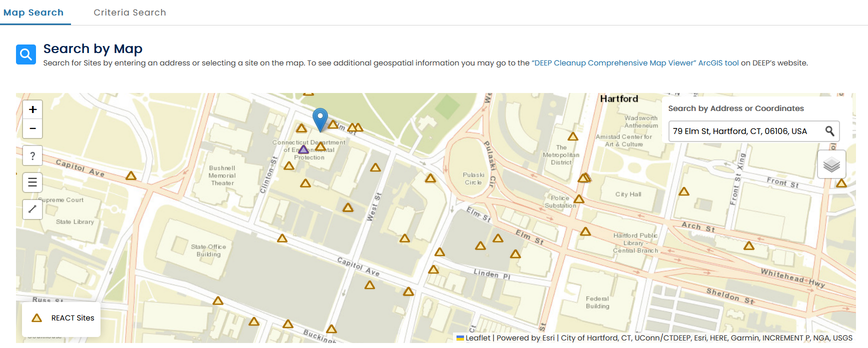Click the Ukraine flag in the Leaflet attribution

[460, 338]
